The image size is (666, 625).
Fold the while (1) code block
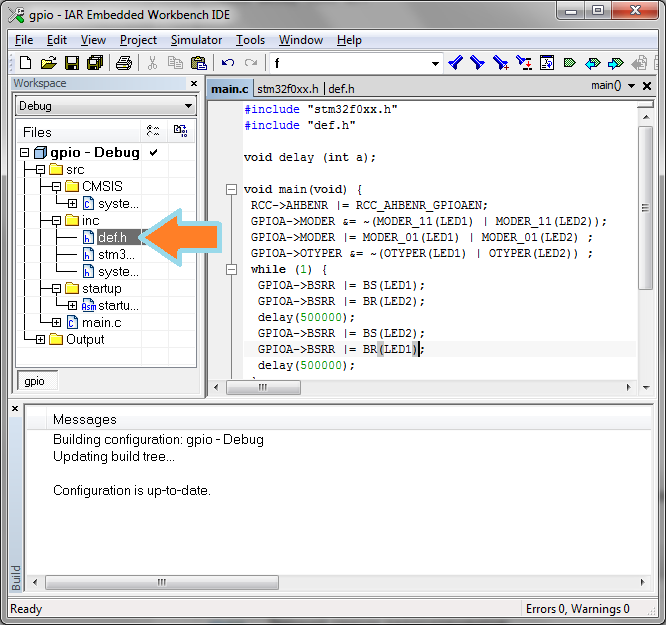[231, 269]
